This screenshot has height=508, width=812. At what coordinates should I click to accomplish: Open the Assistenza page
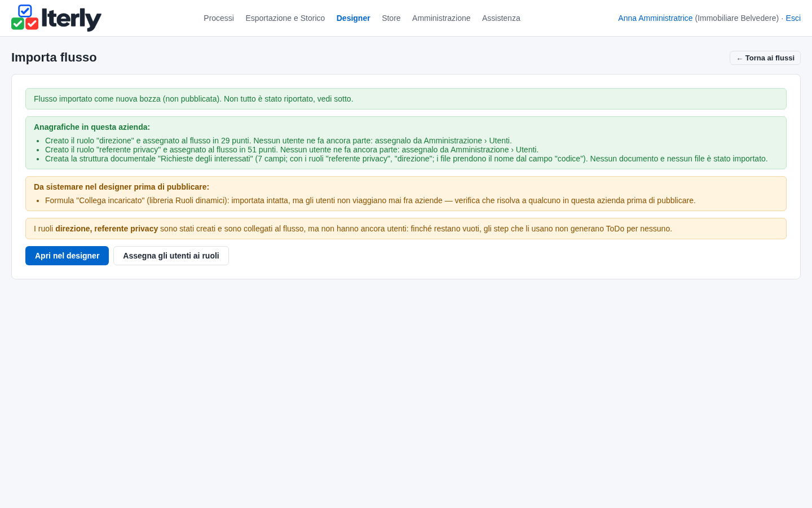coord(501,18)
